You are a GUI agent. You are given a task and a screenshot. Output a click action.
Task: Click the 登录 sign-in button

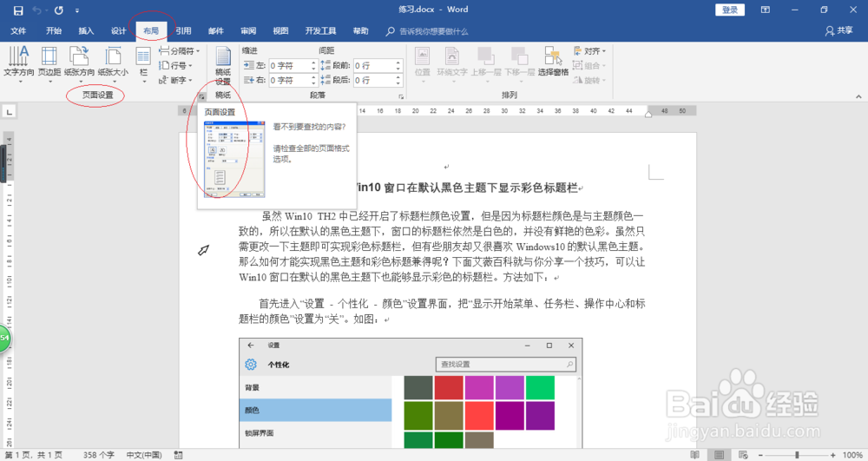(730, 10)
